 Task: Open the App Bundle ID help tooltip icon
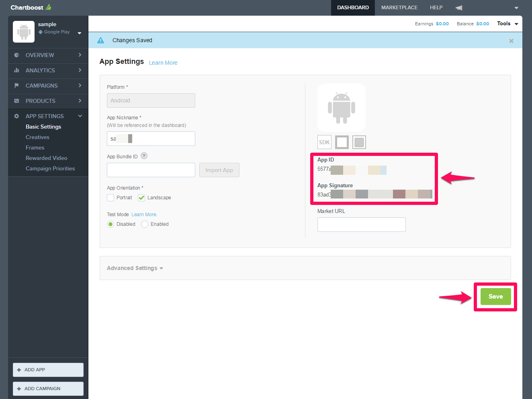144,156
